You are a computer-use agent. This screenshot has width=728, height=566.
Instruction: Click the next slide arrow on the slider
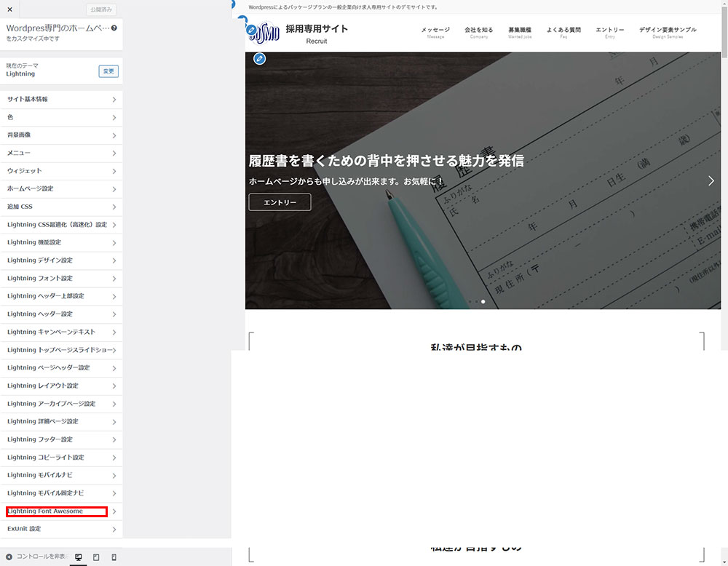(711, 181)
